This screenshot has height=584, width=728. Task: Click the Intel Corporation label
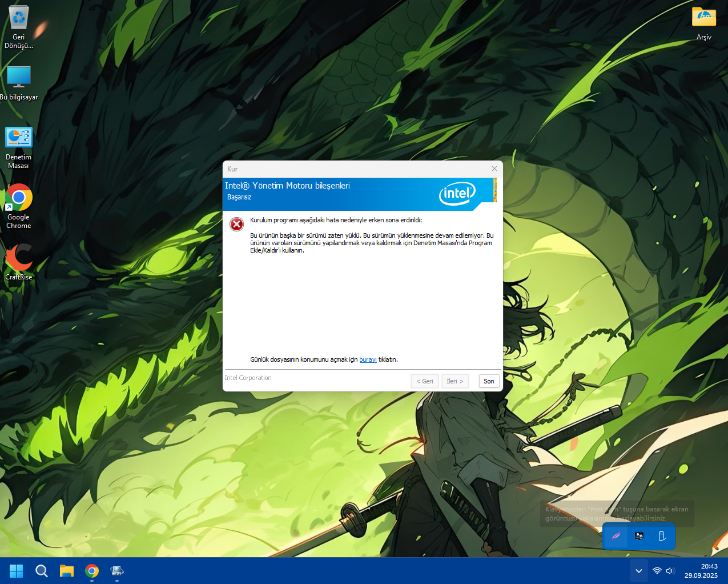pyautogui.click(x=248, y=378)
